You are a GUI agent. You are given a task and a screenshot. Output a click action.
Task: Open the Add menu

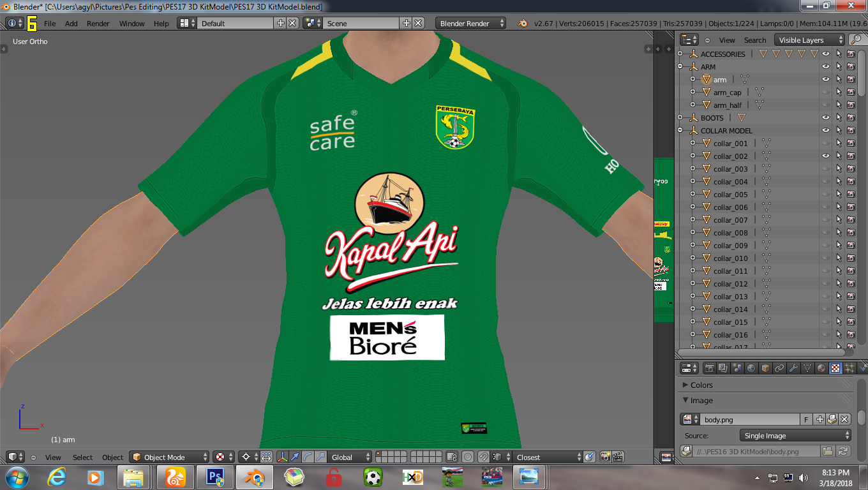(71, 23)
